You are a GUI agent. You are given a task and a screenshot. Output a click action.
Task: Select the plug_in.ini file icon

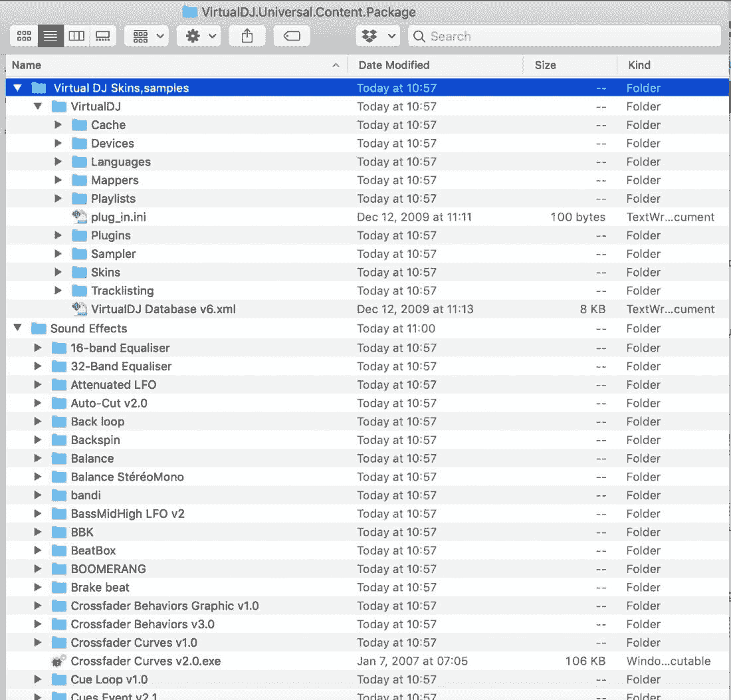point(79,217)
